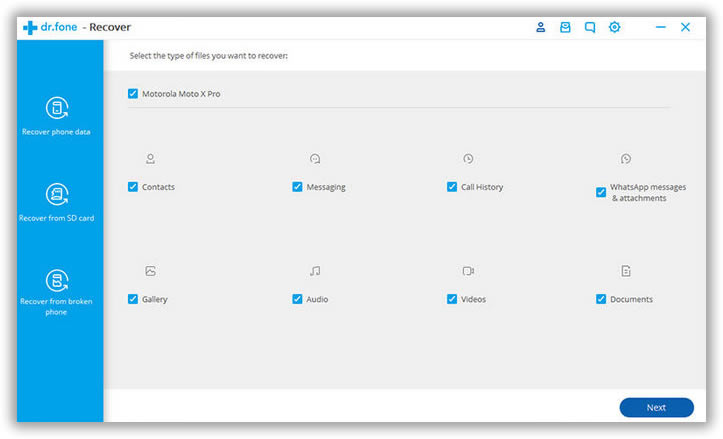Select Recover from SD card tab
723x439 pixels.
(x=57, y=202)
